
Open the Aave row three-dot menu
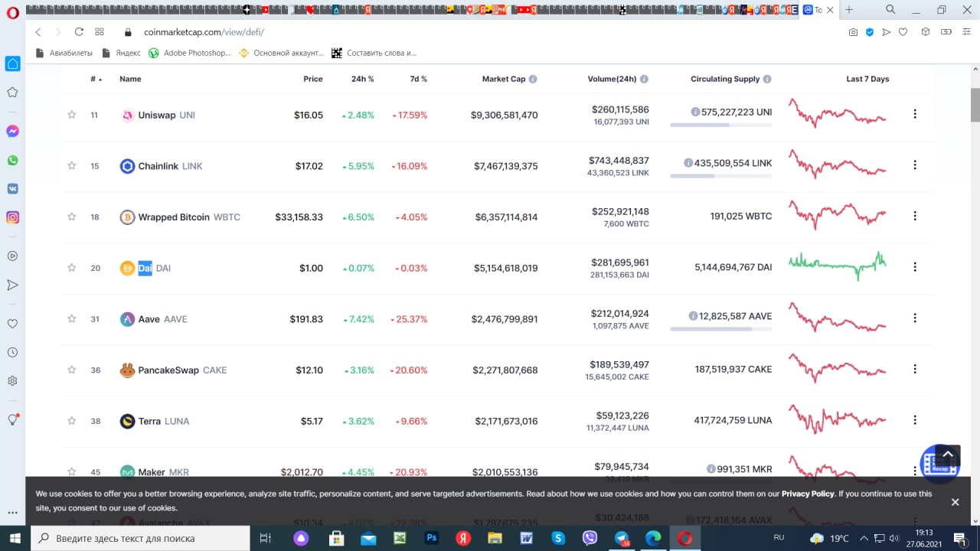915,318
